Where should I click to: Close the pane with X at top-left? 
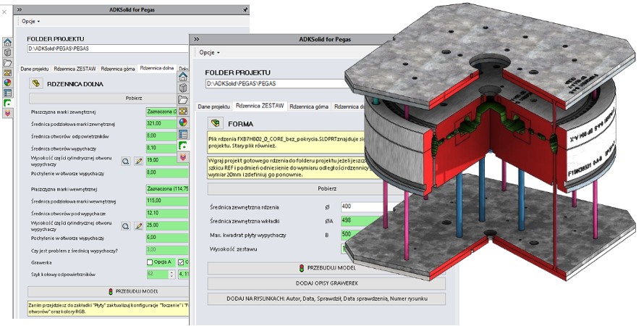pos(4,12)
